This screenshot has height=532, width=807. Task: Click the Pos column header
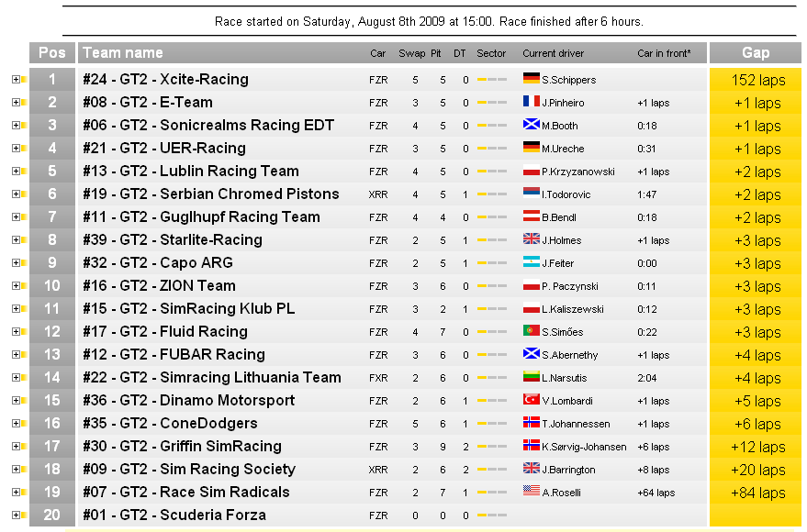51,53
